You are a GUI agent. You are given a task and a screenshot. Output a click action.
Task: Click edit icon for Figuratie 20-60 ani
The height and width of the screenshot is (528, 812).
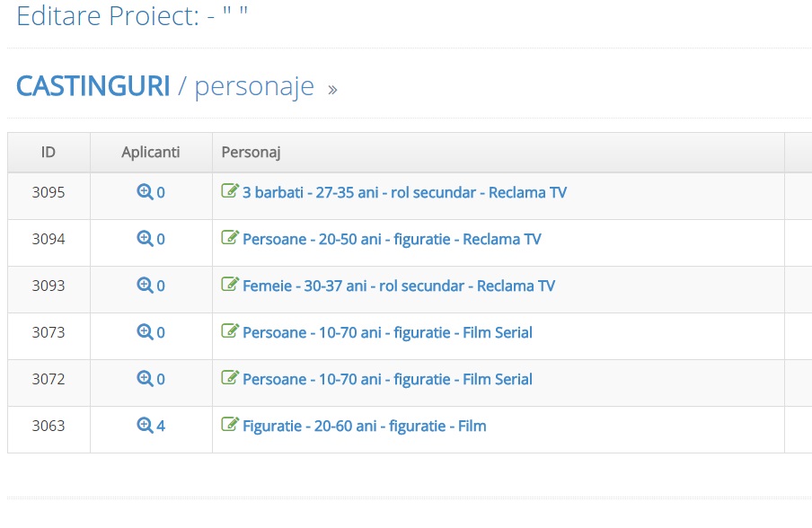(230, 425)
